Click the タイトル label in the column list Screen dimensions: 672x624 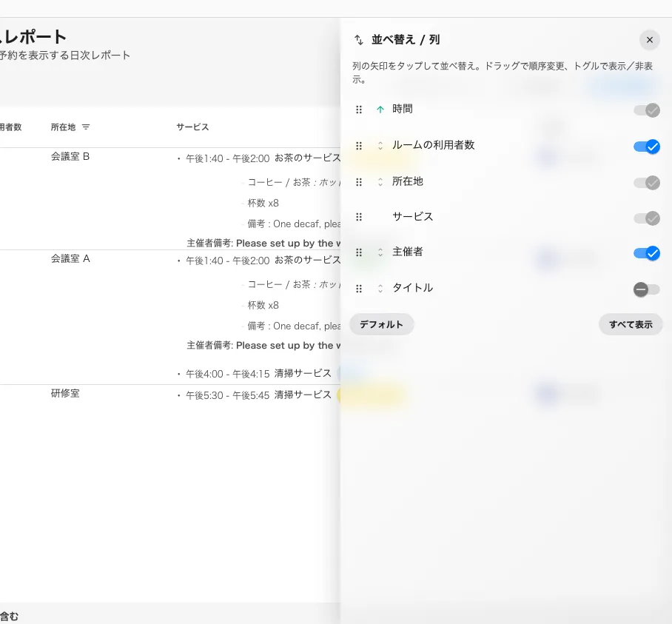point(413,287)
